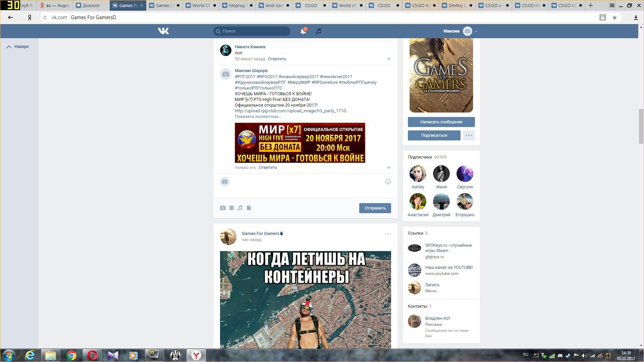Bookmark page with address bar star

coord(614,17)
